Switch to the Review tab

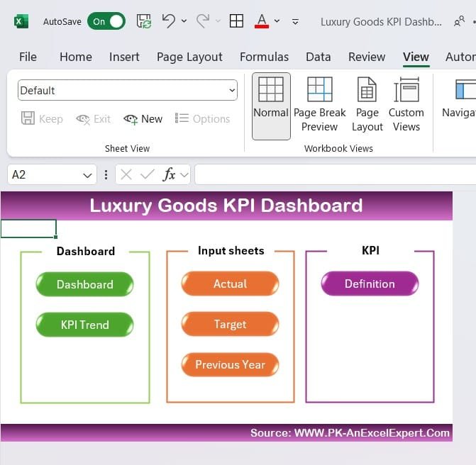click(367, 57)
